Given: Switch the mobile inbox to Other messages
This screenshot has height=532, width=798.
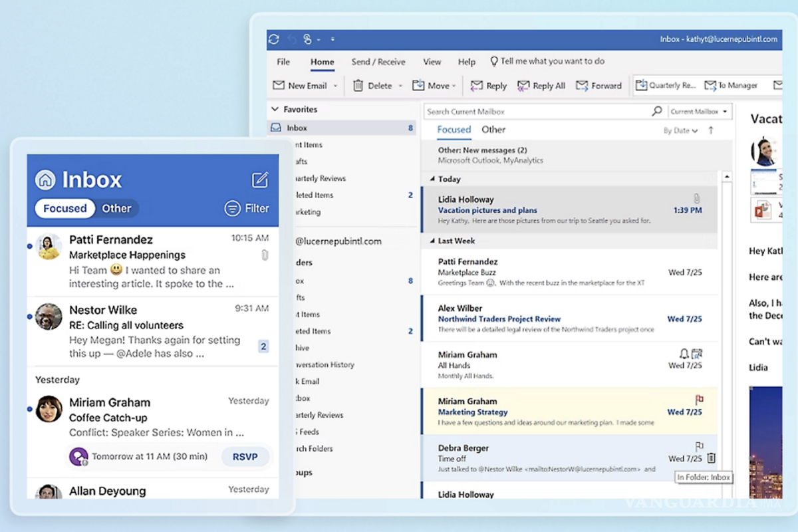Looking at the screenshot, I should pos(116,208).
